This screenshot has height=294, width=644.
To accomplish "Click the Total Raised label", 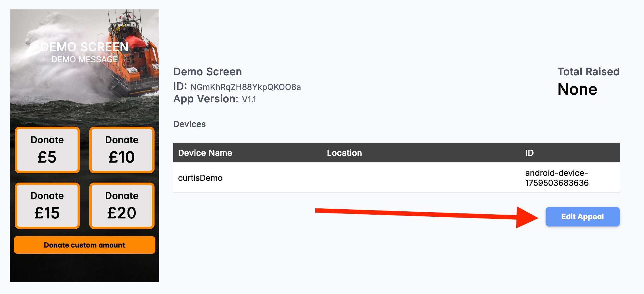I will (x=588, y=72).
